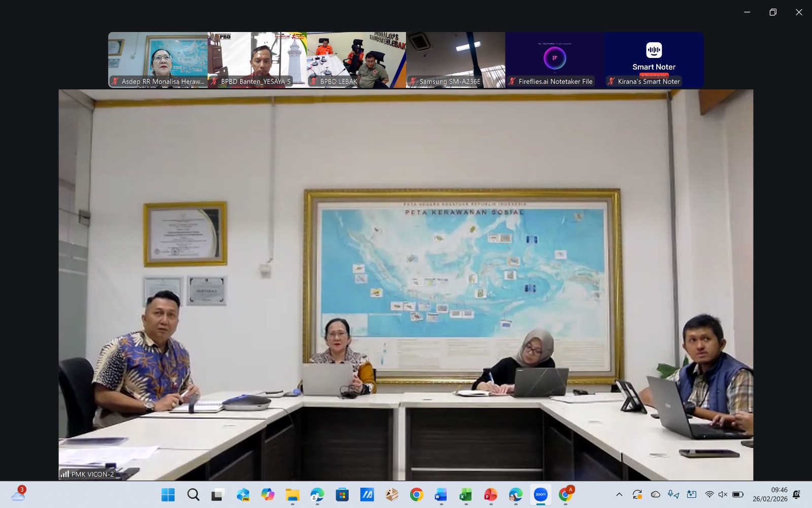The width and height of the screenshot is (812, 508).
Task: Open the Wi-Fi network status icon
Action: tap(709, 494)
